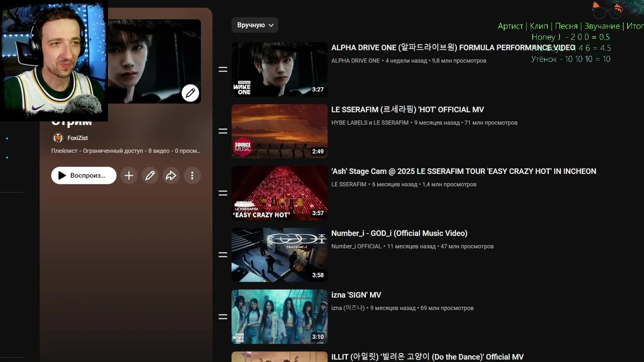Click izna (이즈나) channel name
644x362 pixels.
pyautogui.click(x=348, y=308)
